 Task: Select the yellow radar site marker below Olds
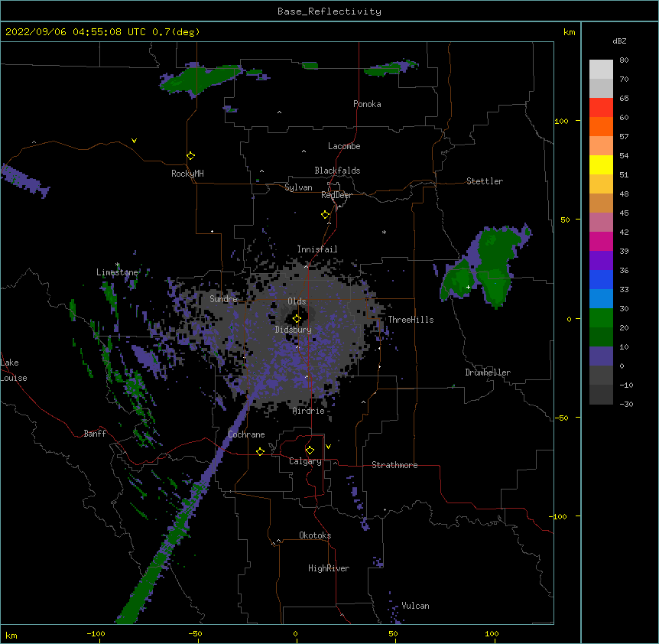point(297,319)
